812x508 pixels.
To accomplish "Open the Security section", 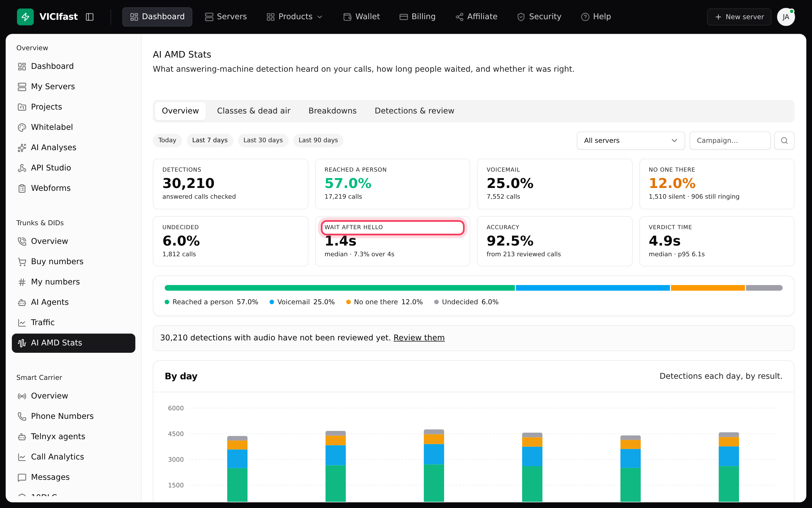I will pos(539,17).
